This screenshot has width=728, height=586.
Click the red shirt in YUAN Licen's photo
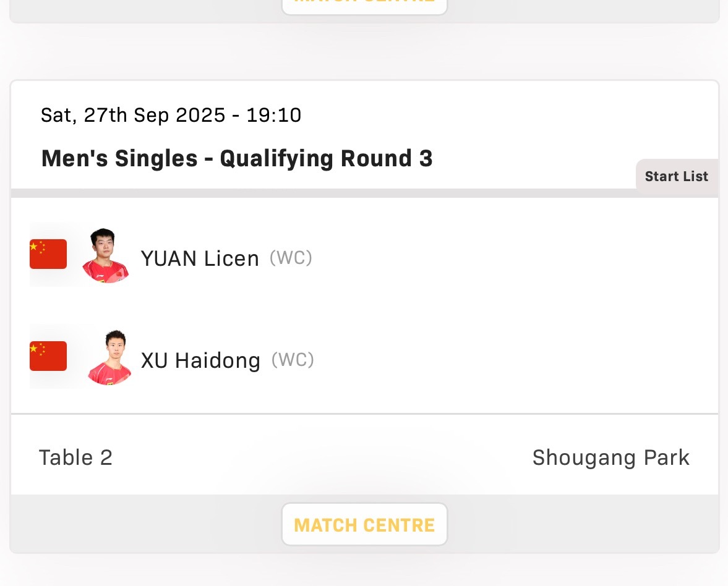coord(105,273)
